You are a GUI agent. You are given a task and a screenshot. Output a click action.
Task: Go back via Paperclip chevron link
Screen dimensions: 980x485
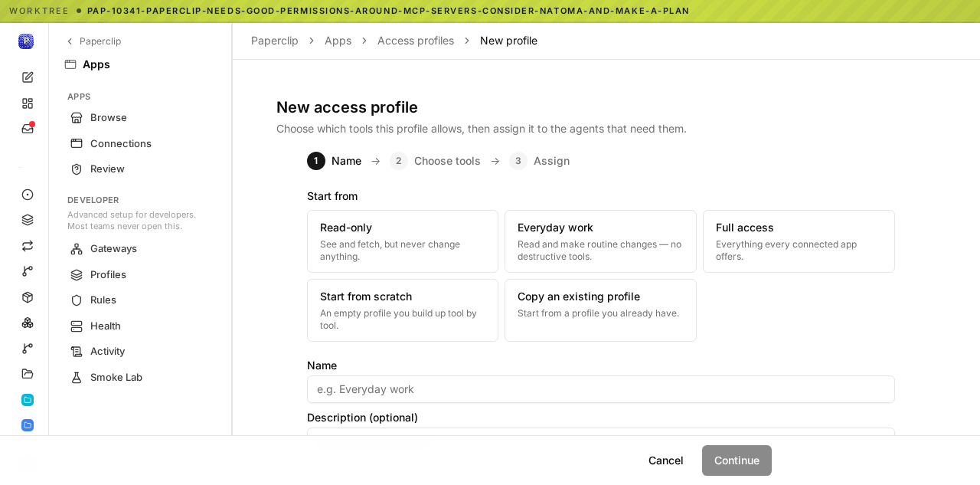click(93, 41)
